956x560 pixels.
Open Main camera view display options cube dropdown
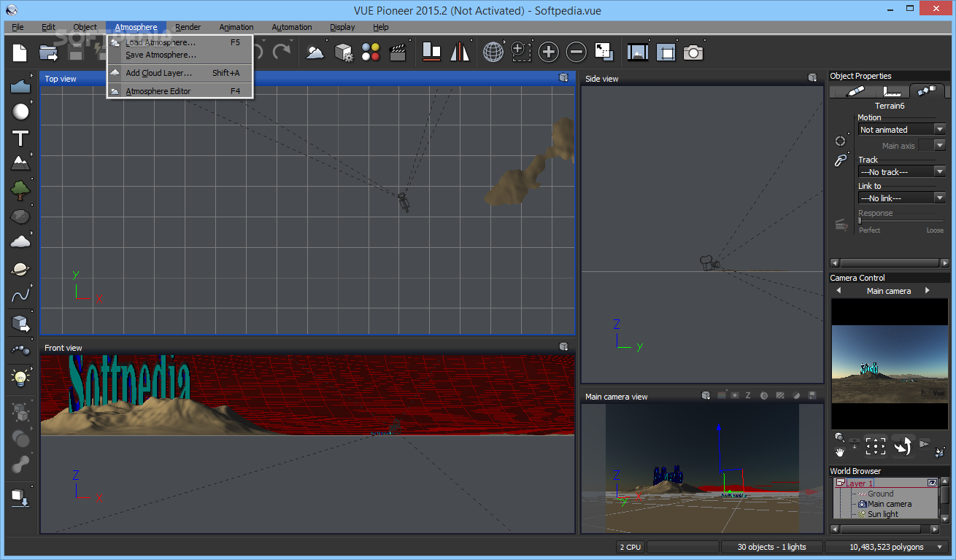(706, 396)
